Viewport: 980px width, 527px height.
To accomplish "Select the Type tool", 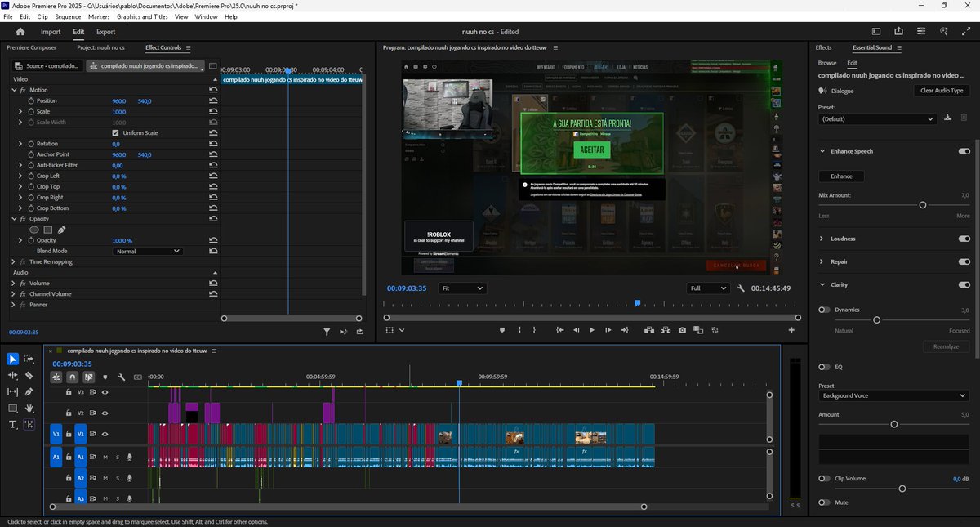I will pos(13,425).
